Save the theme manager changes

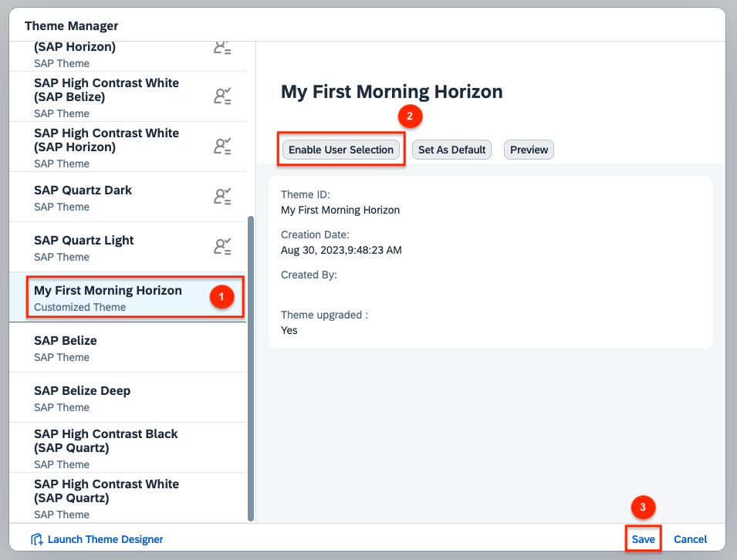click(x=643, y=539)
